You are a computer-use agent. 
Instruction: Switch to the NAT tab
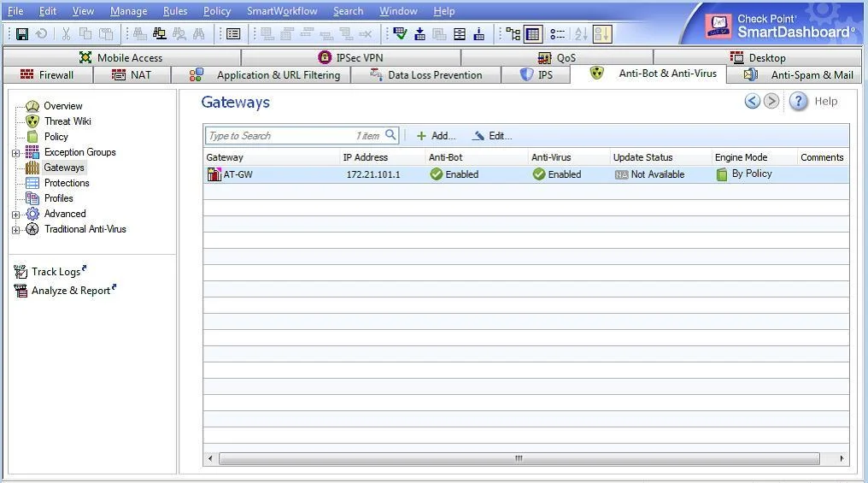click(132, 74)
